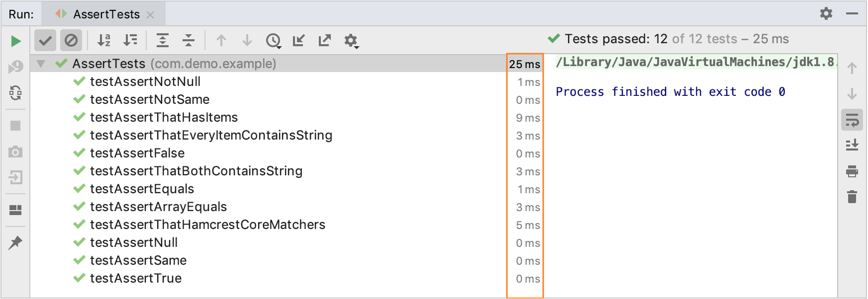Collapse the AssertTests tree node

pyautogui.click(x=41, y=64)
